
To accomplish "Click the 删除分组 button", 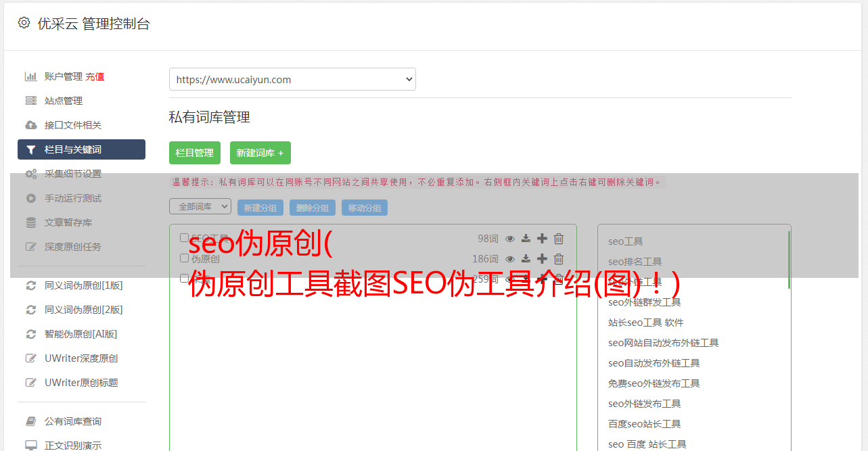I will [x=313, y=208].
